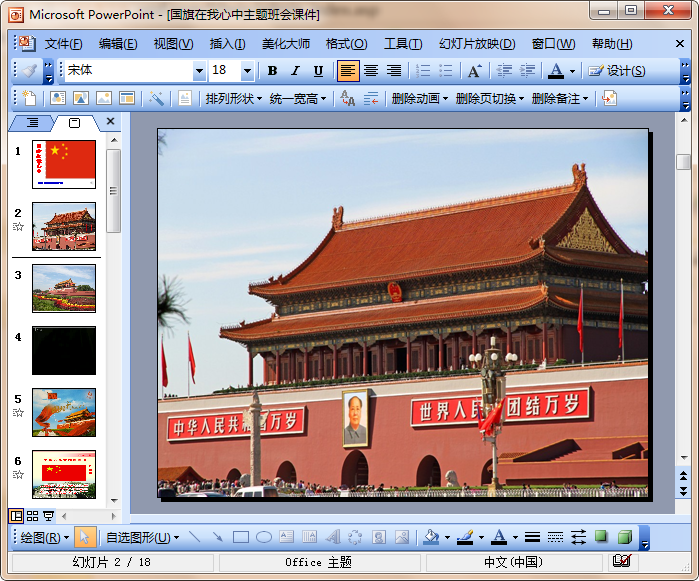Viewport: 699px width, 581px height.
Task: Select slide 3 thumbnail with flower beds
Action: (x=64, y=288)
